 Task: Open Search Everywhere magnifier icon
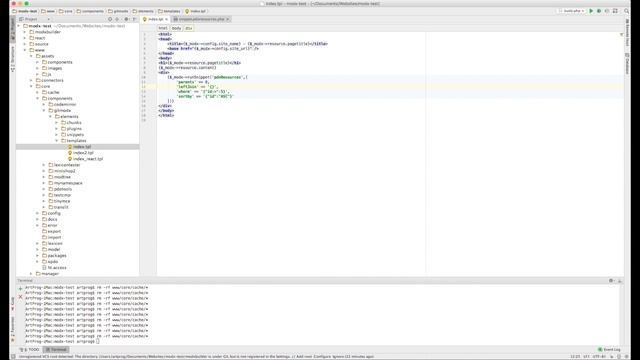(626, 11)
